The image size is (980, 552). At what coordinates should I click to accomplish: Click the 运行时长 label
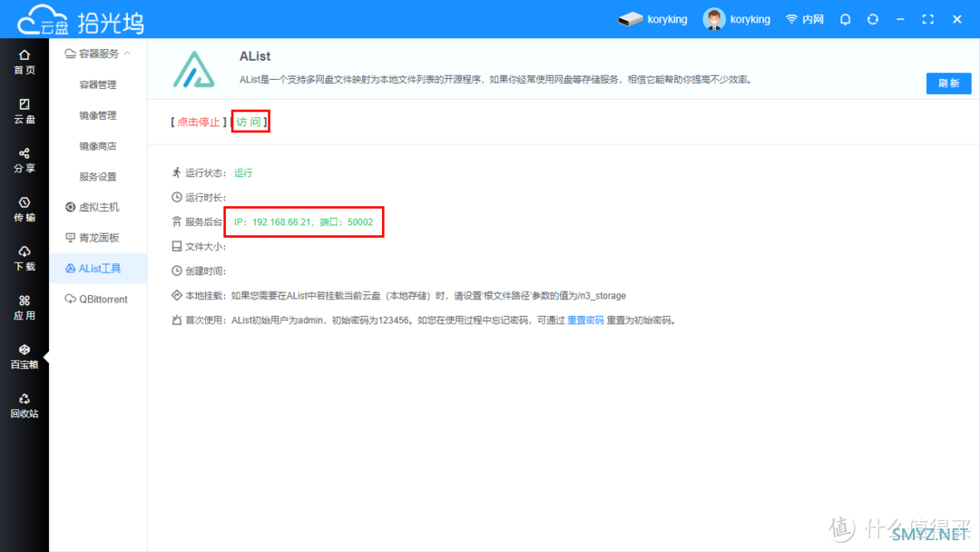click(205, 198)
